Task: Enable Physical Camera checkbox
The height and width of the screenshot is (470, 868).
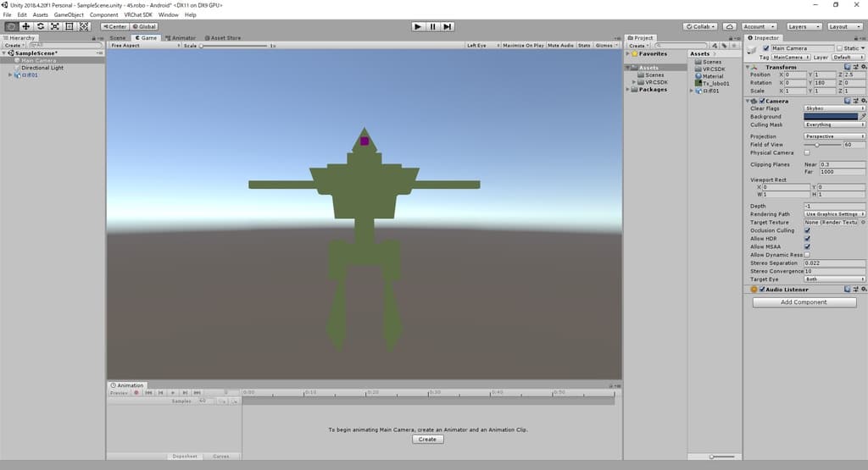Action: click(x=807, y=152)
